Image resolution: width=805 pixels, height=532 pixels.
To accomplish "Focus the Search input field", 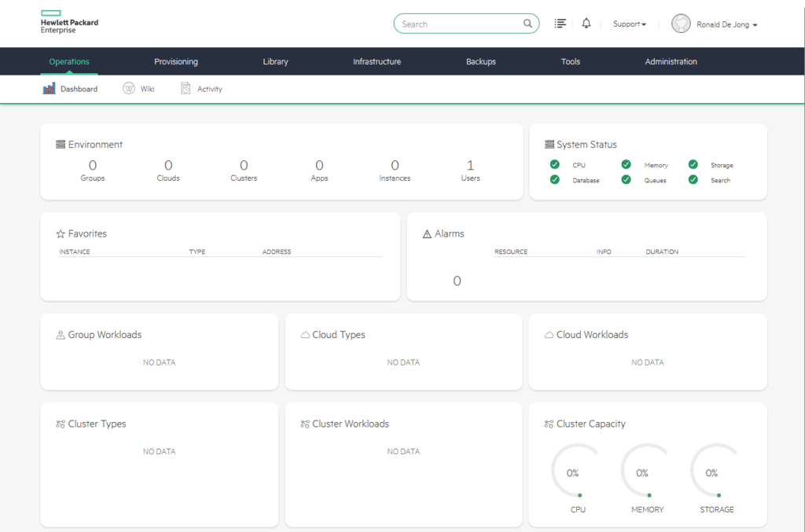I will coord(460,24).
